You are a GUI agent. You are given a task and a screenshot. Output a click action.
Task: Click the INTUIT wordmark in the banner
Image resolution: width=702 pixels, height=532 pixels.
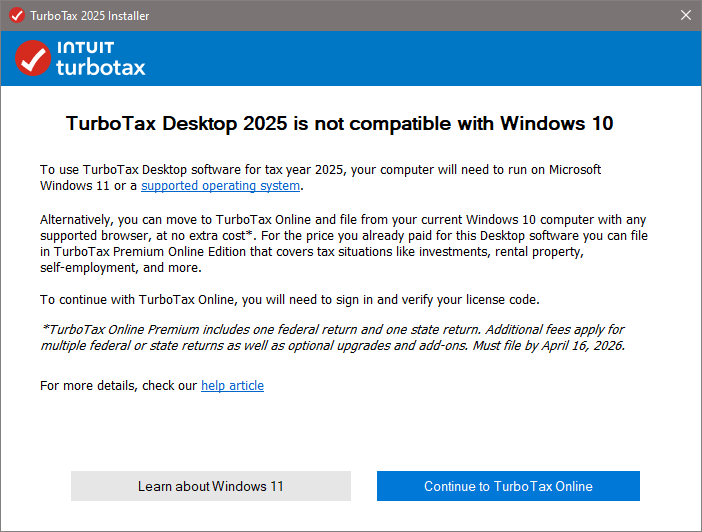[85, 47]
